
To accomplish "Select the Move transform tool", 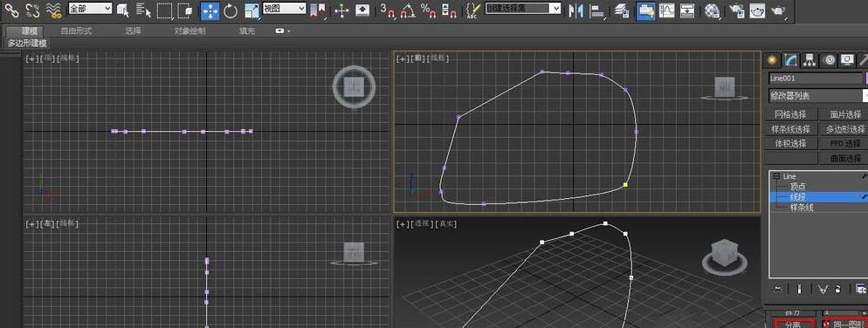I will tap(210, 10).
